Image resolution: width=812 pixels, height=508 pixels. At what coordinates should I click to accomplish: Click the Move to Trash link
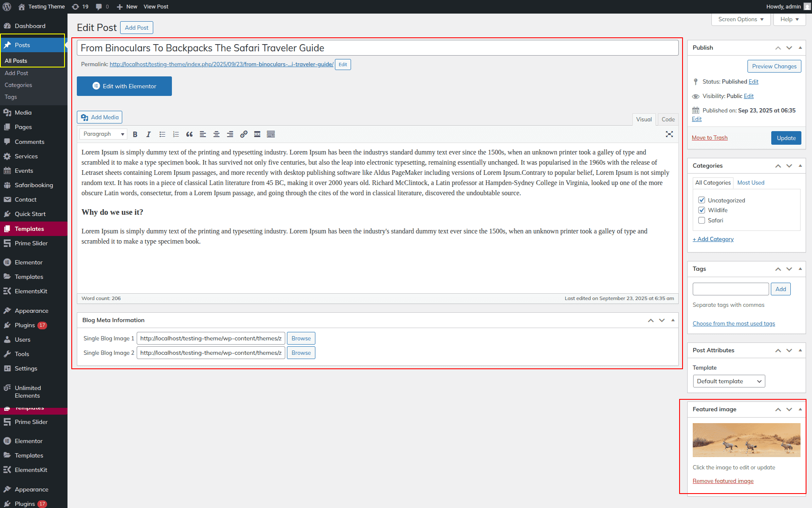pos(709,138)
